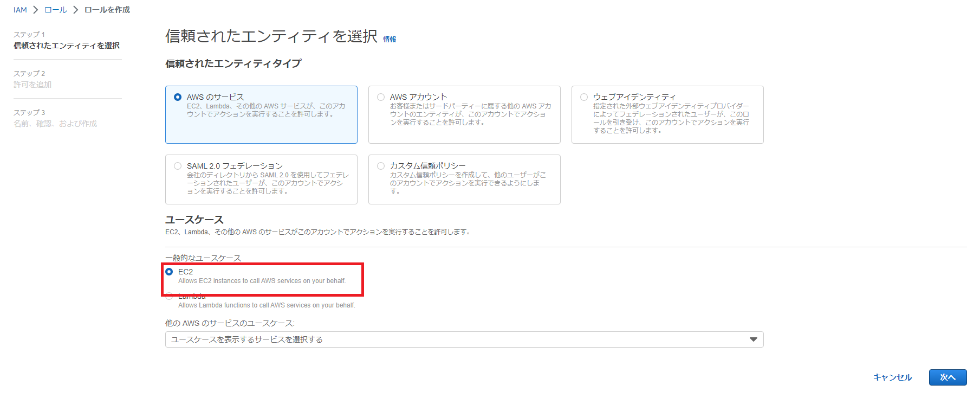
Task: Go to IAM in the breadcrumb
Action: point(20,10)
